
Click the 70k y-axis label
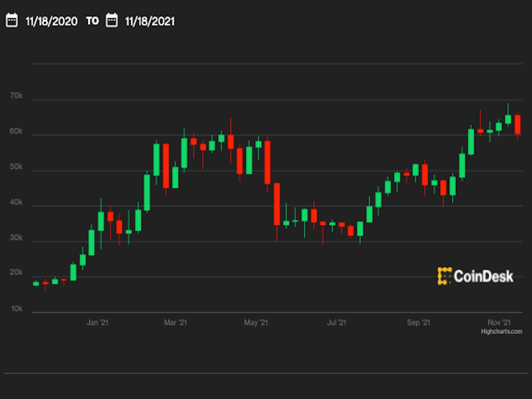pos(17,96)
